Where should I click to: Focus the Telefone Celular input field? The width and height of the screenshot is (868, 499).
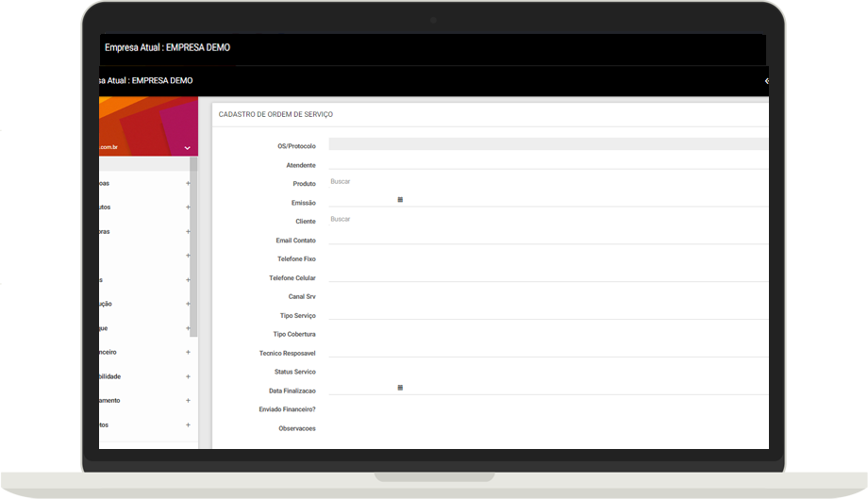coord(548,275)
